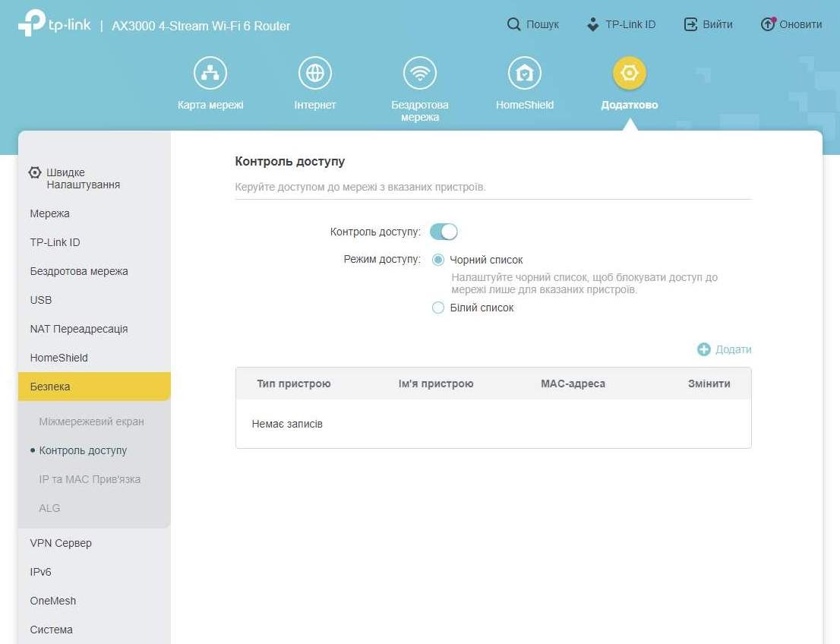This screenshot has height=644, width=840.
Task: Click the TP-Link logo icon
Action: point(32,24)
